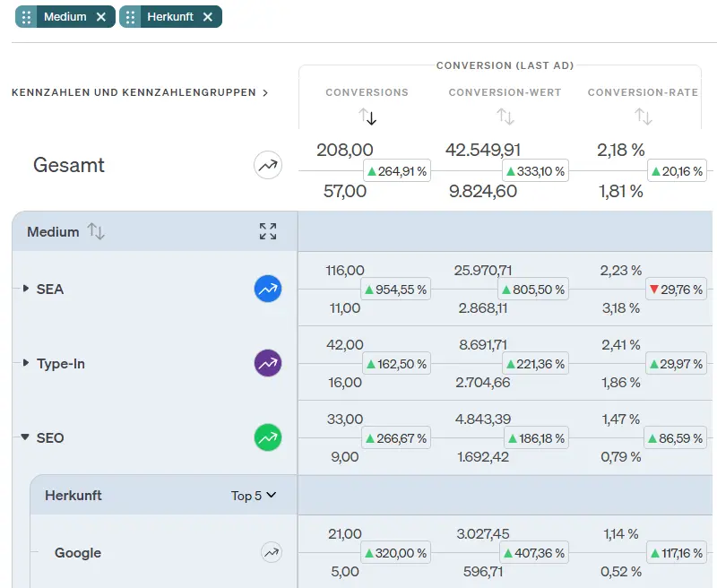
Task: Toggle sorting on the CONVERSIONS column
Action: 367,116
